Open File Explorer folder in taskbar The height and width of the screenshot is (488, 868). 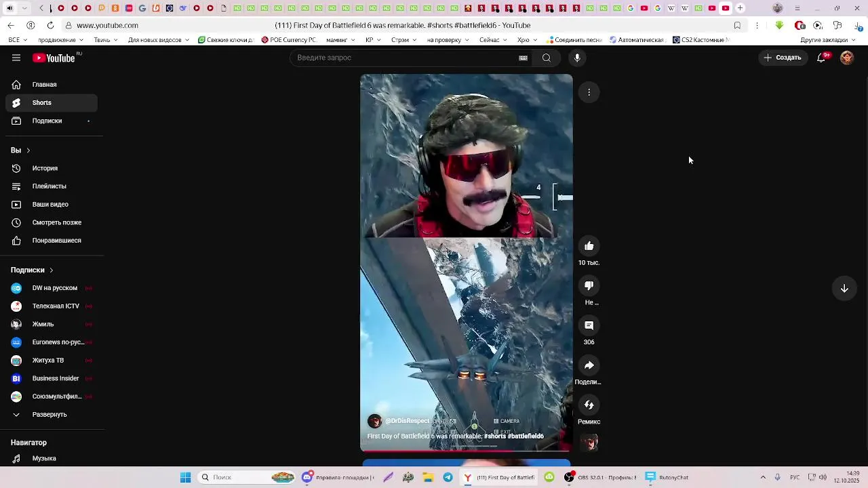tap(428, 477)
